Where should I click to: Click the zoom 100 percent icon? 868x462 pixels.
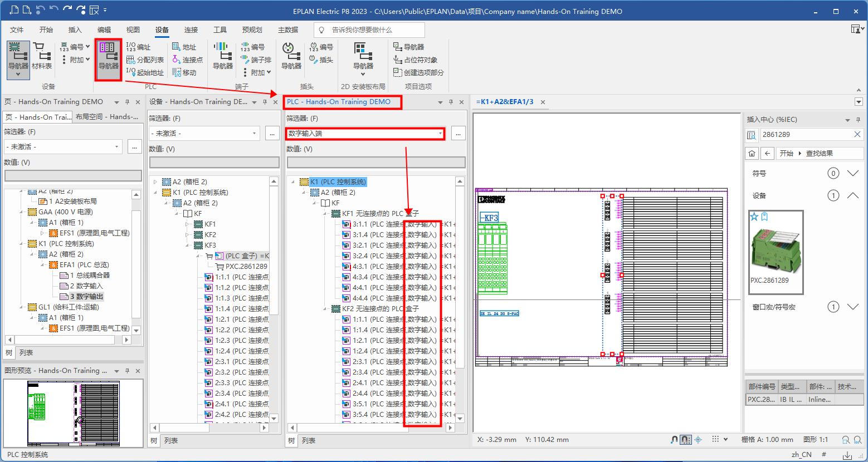pos(859,440)
